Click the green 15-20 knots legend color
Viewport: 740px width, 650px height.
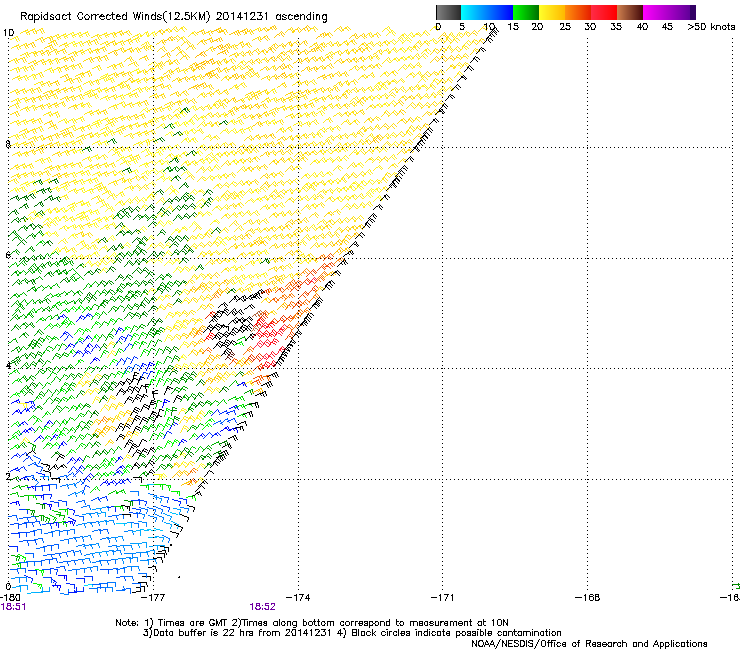coord(526,12)
